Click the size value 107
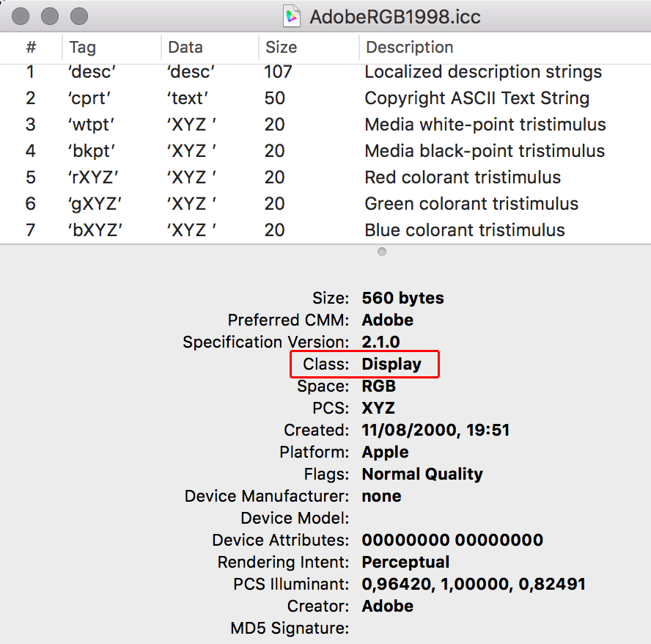Image resolution: width=651 pixels, height=644 pixels. tap(278, 72)
